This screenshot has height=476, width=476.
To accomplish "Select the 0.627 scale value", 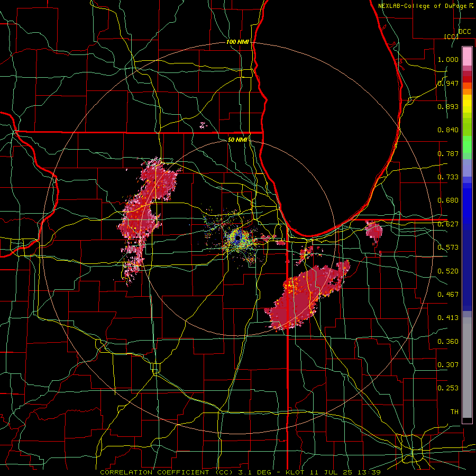I will coord(448,224).
